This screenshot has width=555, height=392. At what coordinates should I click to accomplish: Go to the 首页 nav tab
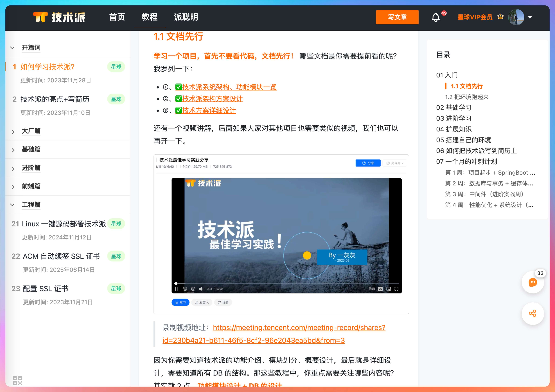(x=117, y=17)
